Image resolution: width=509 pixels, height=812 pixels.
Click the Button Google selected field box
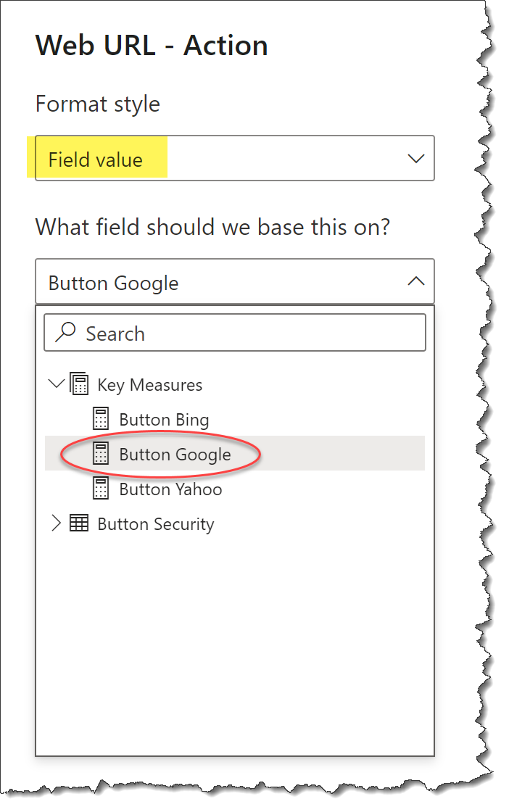235,281
